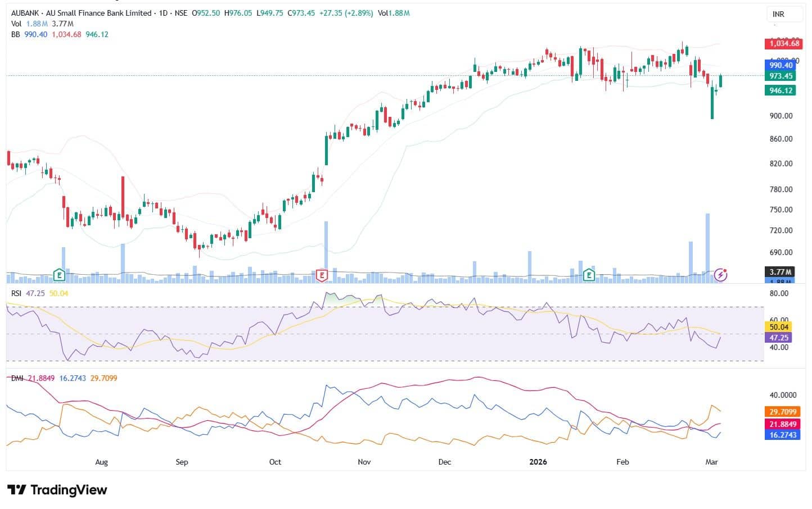812x509 pixels.
Task: Click the change value +27.35 (+2.89%)
Action: 346,13
